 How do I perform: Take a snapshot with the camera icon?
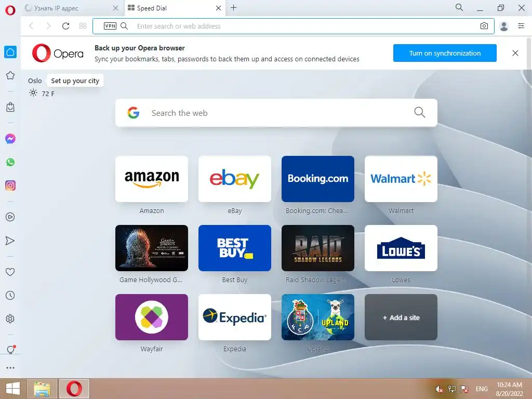point(484,26)
